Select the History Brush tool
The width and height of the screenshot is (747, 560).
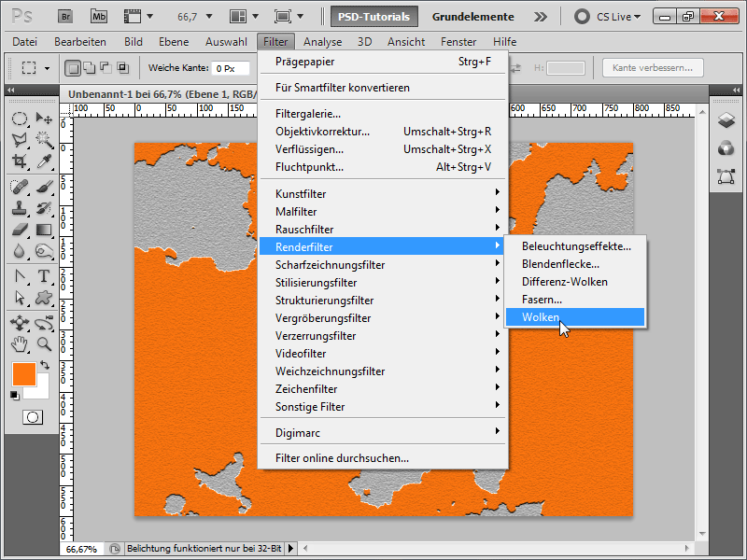tap(44, 208)
